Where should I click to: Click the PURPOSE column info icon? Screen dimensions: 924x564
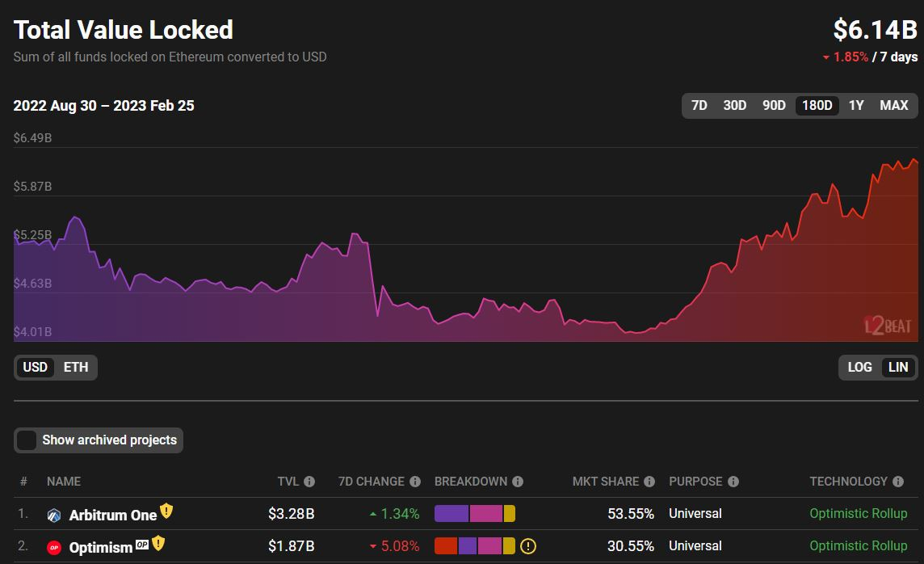coord(733,482)
